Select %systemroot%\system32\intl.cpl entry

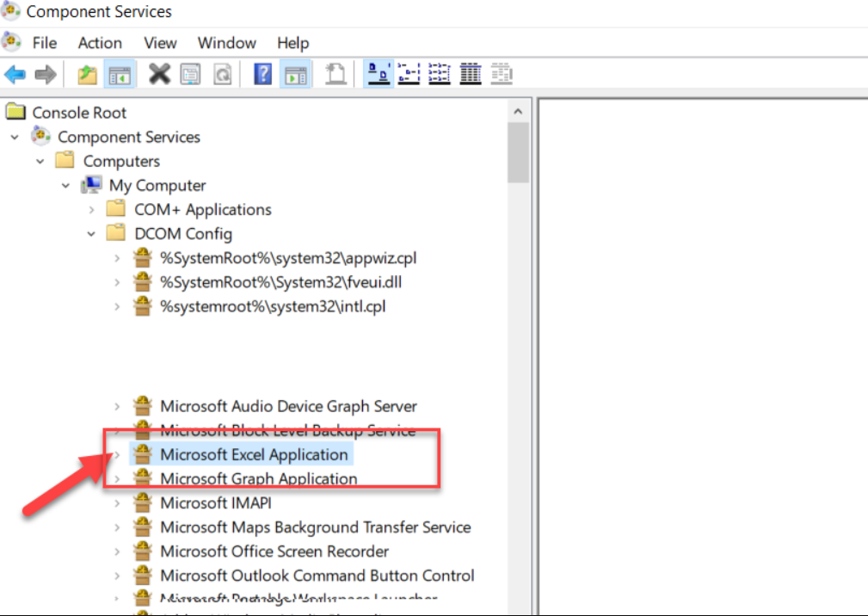click(273, 306)
